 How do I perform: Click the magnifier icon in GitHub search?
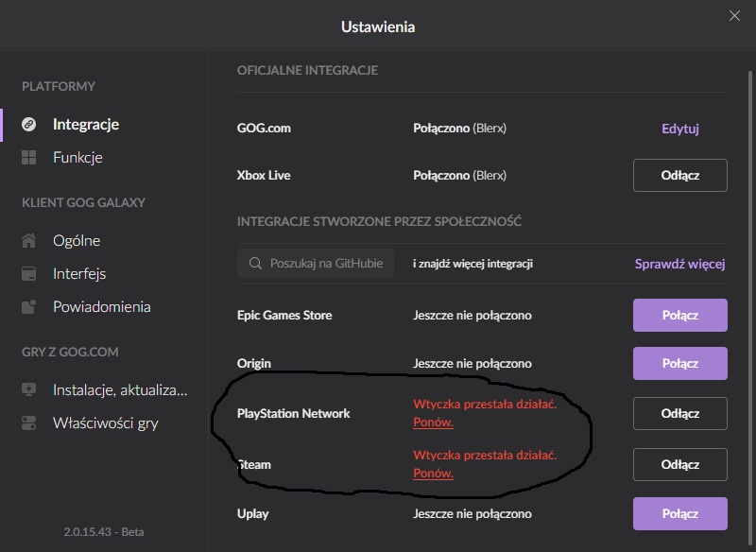coord(255,263)
